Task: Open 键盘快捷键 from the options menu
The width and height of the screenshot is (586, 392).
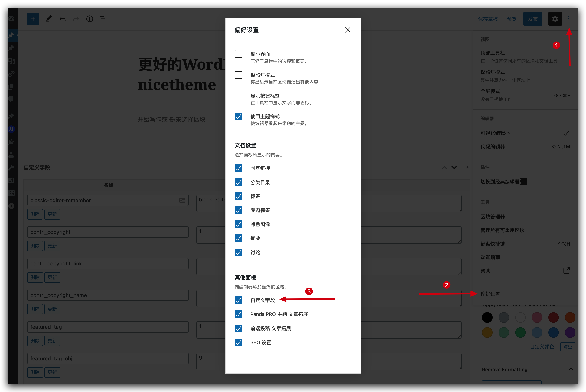Action: pyautogui.click(x=525, y=244)
